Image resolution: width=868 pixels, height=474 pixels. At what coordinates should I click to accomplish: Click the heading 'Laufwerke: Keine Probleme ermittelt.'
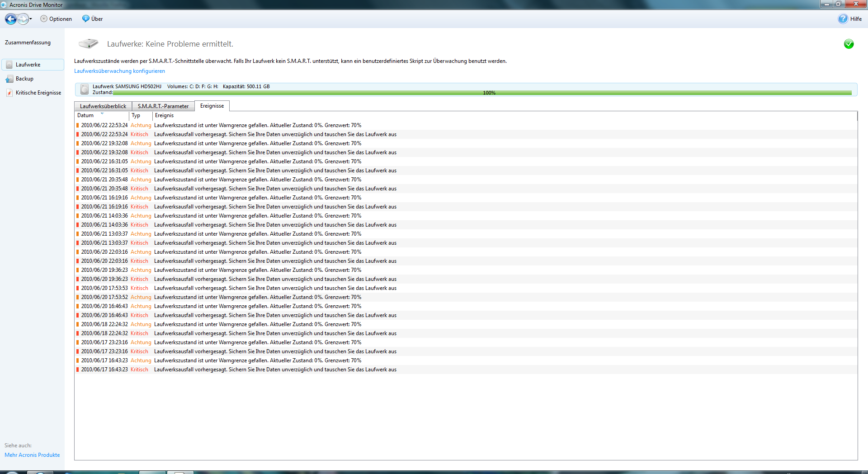click(x=170, y=44)
